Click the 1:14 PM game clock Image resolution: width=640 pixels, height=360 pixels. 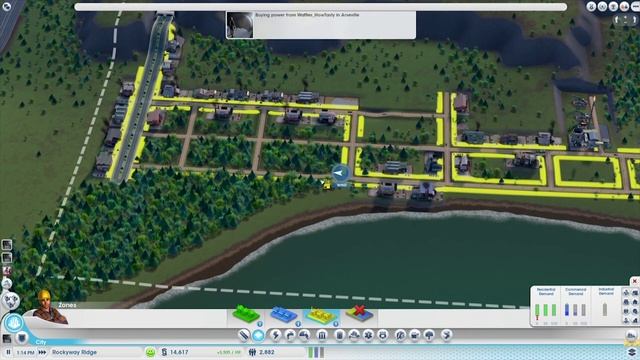(26, 352)
